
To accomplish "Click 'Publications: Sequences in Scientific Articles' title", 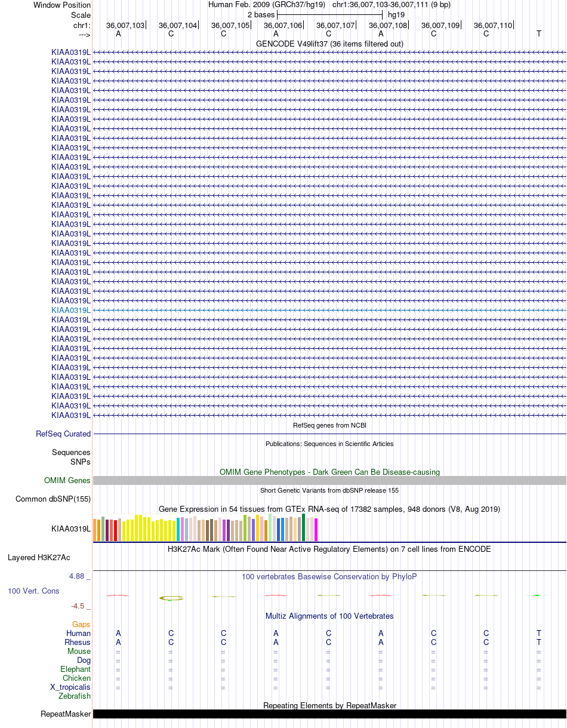I will pos(329,444).
